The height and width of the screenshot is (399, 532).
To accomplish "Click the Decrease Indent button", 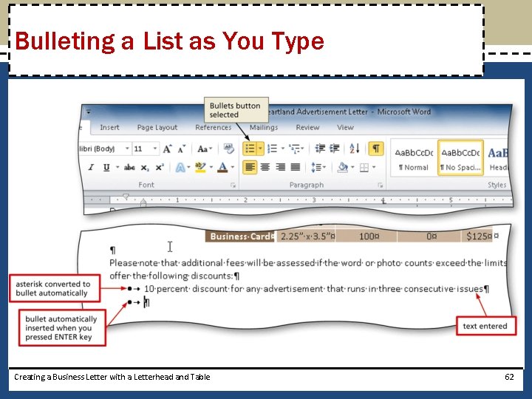I will point(320,149).
